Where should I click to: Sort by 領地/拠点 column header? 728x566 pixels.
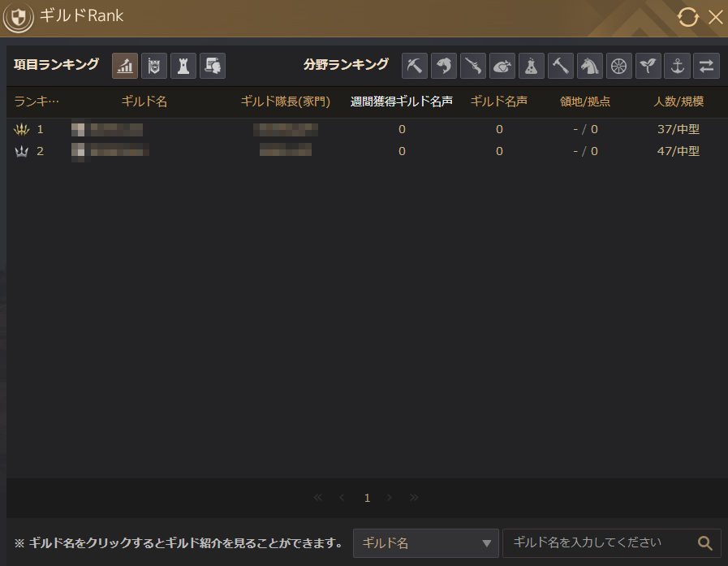[x=585, y=102]
